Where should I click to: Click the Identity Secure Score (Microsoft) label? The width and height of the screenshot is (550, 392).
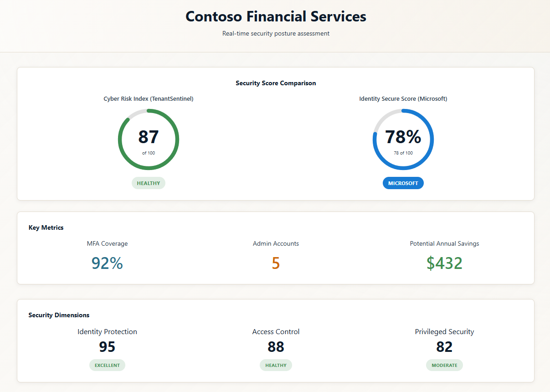tap(403, 98)
